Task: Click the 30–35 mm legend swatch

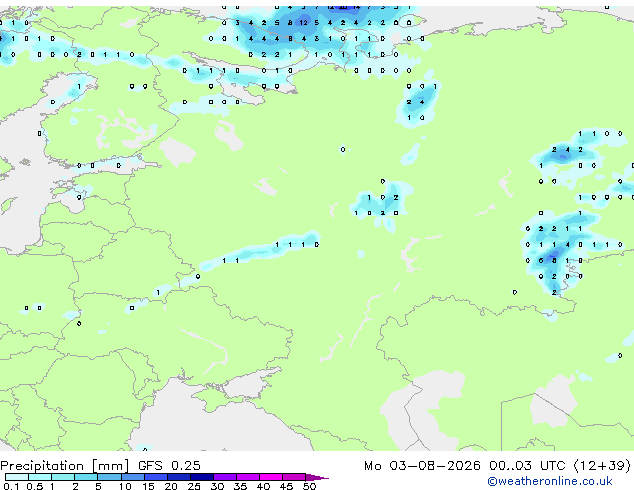Action: pos(225,477)
